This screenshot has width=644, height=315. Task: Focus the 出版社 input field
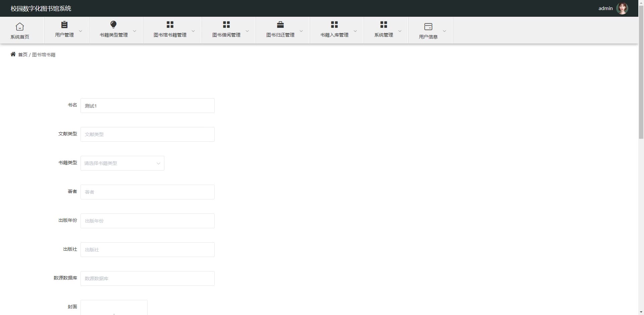(148, 250)
